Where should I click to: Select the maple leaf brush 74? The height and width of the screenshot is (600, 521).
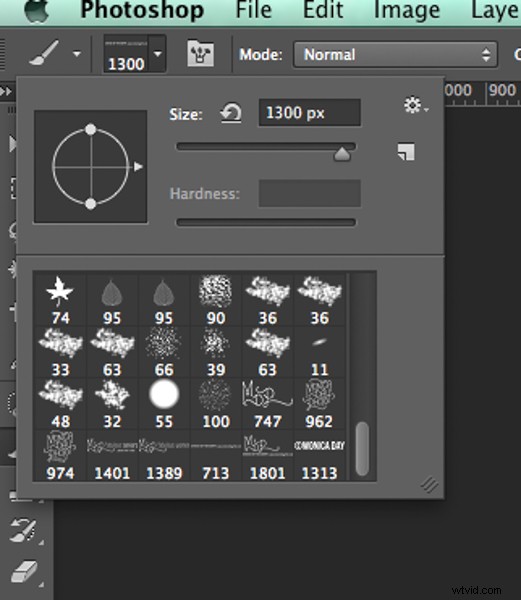[60, 300]
